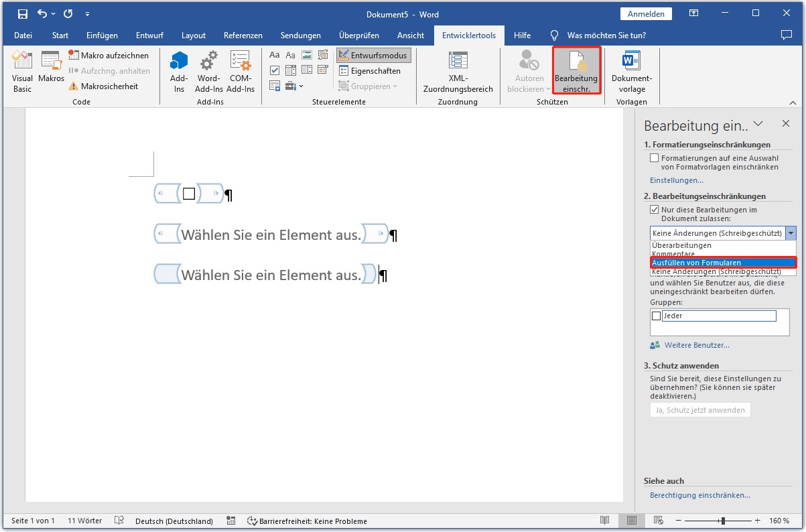Viewport: 806px width, 532px height.
Task: Open the XML-Zuordnungsbereich pane
Action: (x=458, y=70)
